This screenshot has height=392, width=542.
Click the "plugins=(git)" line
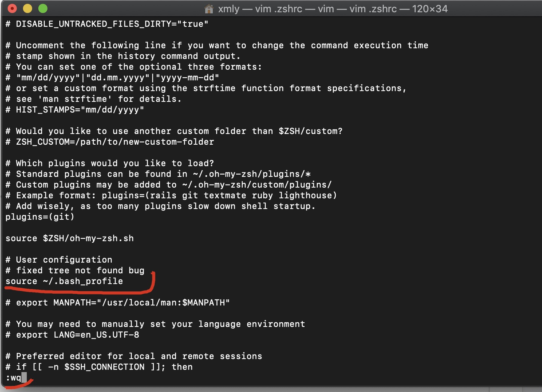click(40, 217)
